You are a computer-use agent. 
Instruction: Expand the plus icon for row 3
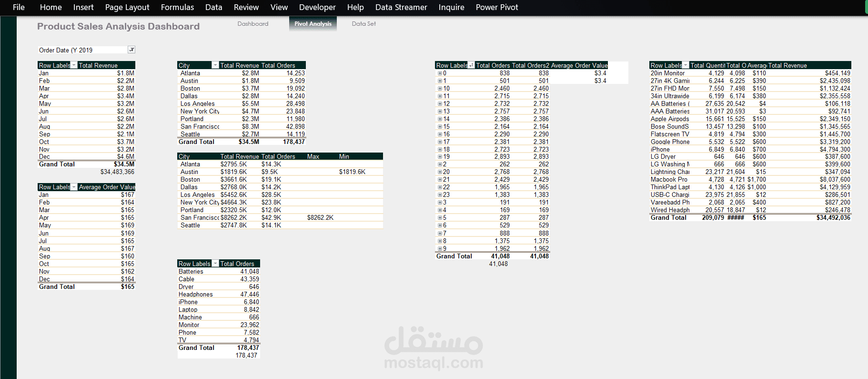pyautogui.click(x=440, y=203)
